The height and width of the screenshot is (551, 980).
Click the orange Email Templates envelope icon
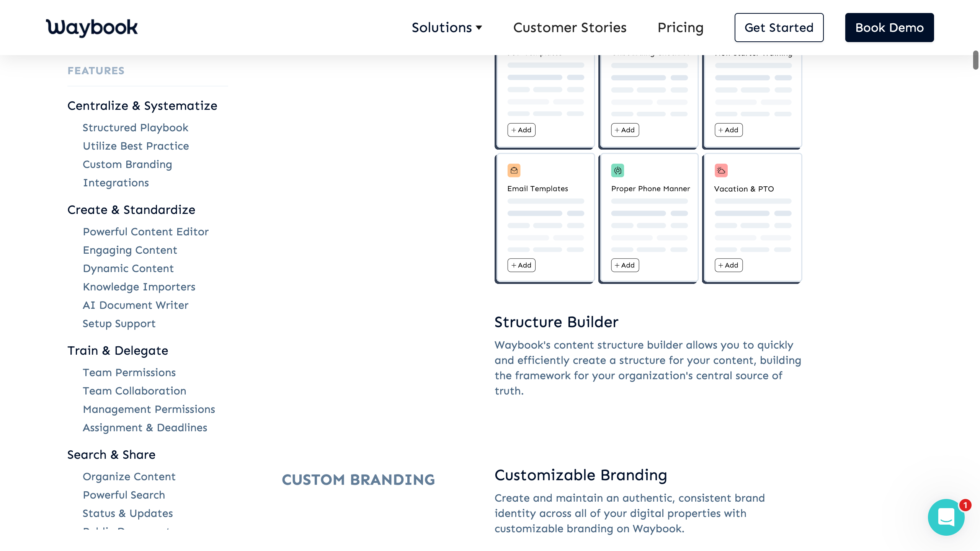click(x=514, y=170)
